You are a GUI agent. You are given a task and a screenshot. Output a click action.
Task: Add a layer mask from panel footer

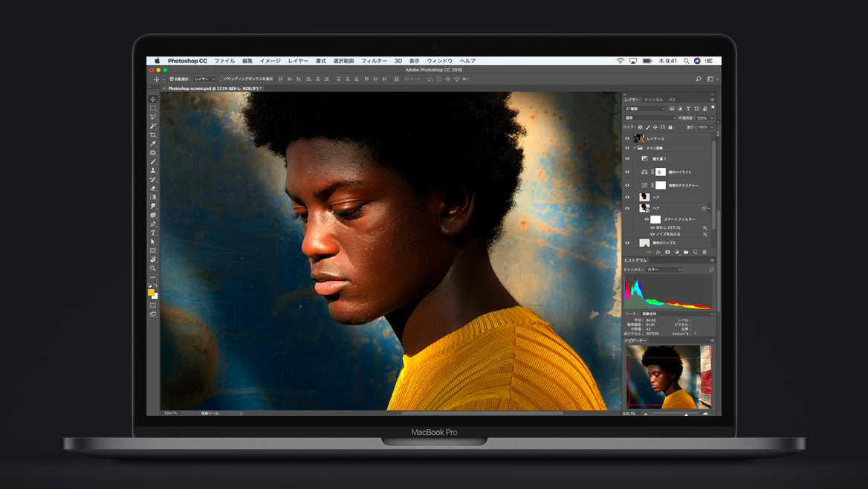pos(667,252)
